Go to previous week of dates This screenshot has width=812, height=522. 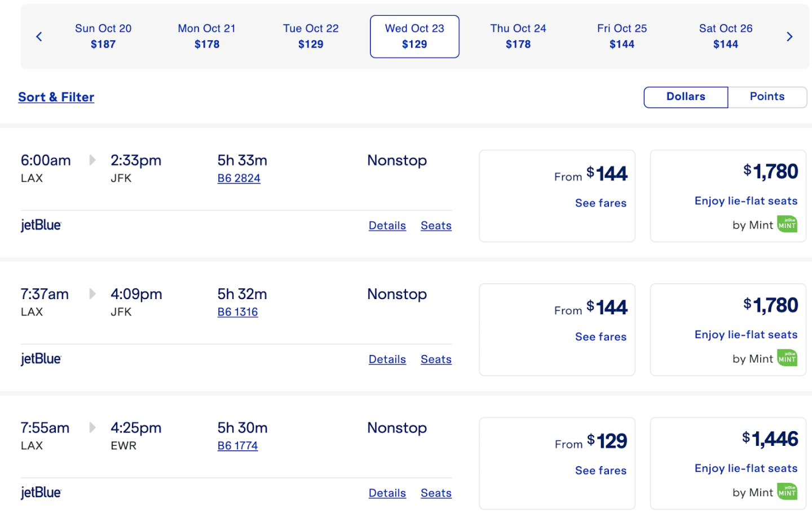pos(39,37)
